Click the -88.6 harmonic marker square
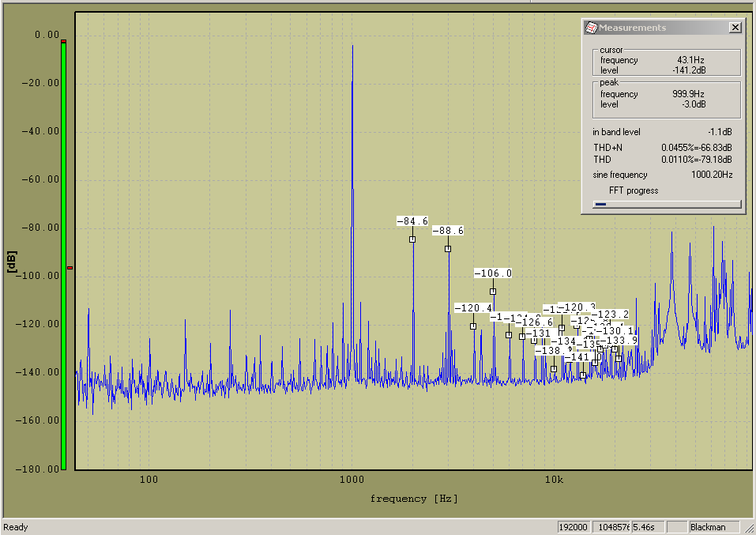756x535 pixels. pos(448,249)
